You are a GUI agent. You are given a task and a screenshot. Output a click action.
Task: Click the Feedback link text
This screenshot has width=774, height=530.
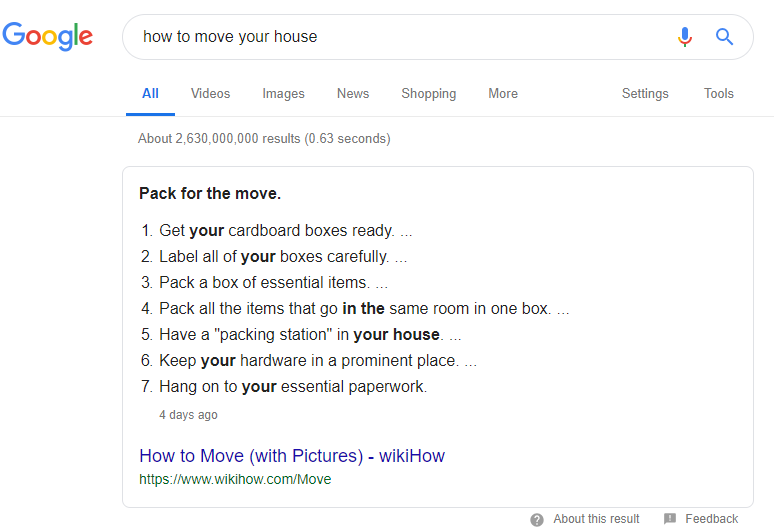(x=711, y=519)
